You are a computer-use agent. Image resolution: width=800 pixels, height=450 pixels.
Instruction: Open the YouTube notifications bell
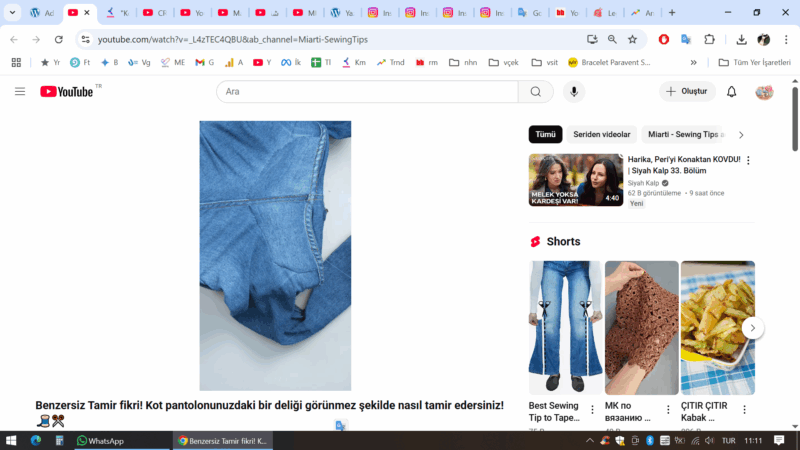[x=731, y=92]
